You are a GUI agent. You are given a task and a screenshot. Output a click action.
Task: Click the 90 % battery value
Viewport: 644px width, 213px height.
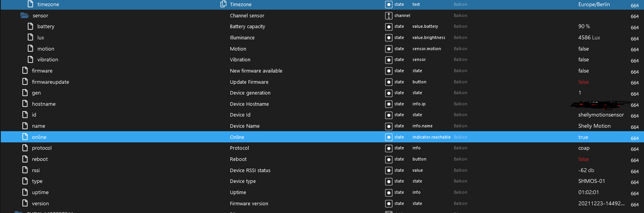(584, 26)
